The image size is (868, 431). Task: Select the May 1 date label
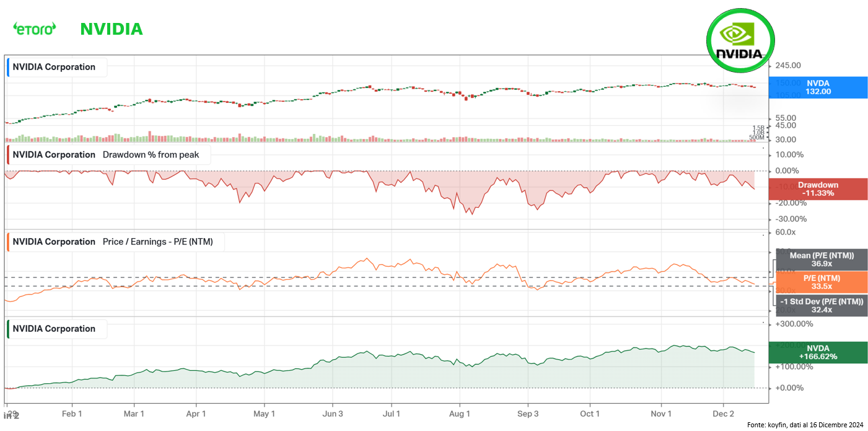[264, 414]
